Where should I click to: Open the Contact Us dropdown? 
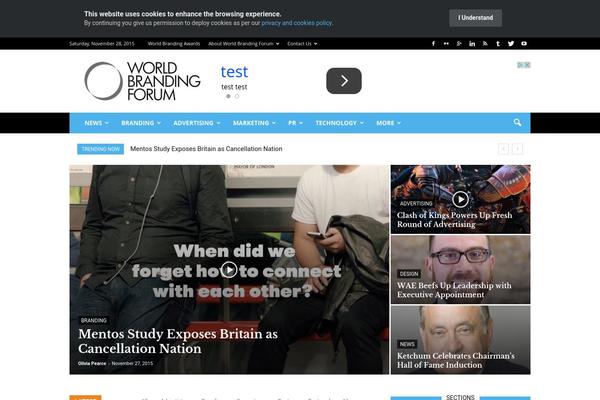pyautogui.click(x=302, y=44)
